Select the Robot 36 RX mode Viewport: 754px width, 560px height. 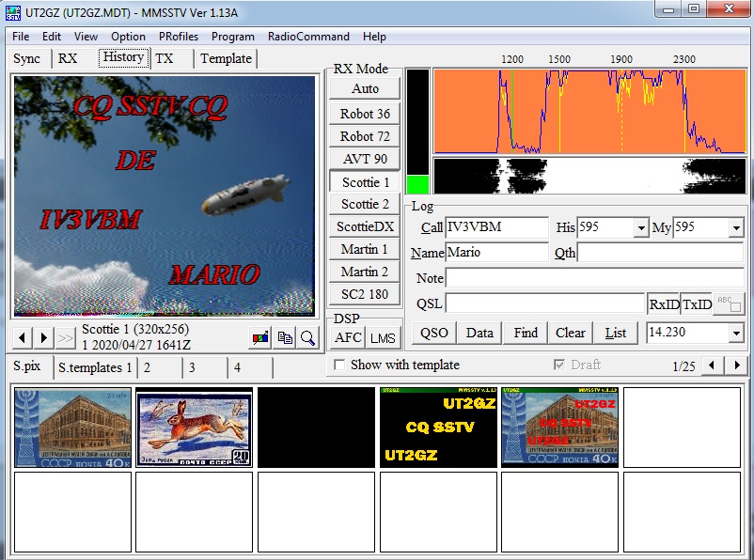point(365,114)
